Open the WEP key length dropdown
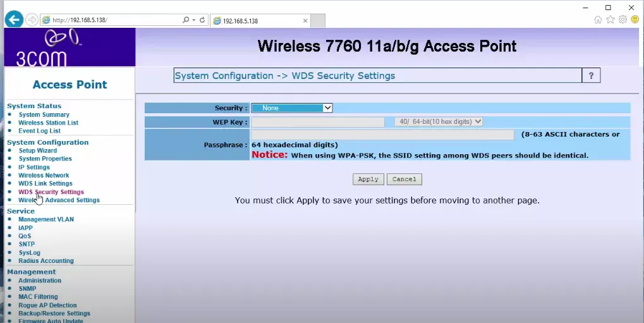Screen dimensions: 644x323 (438, 121)
